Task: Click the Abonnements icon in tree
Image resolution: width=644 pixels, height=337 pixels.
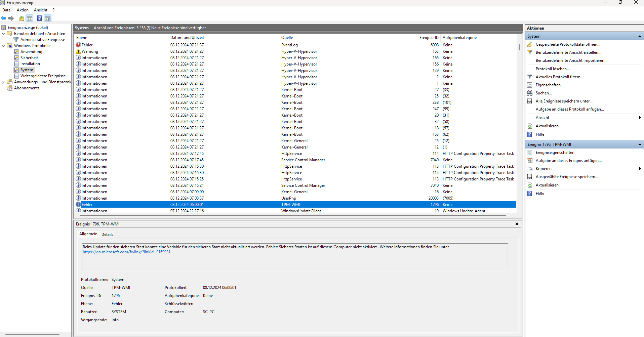Action: [x=10, y=88]
